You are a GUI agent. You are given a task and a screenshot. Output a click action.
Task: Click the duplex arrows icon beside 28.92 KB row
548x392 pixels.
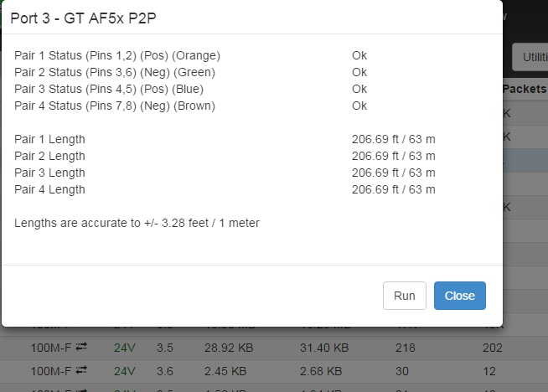click(x=81, y=347)
